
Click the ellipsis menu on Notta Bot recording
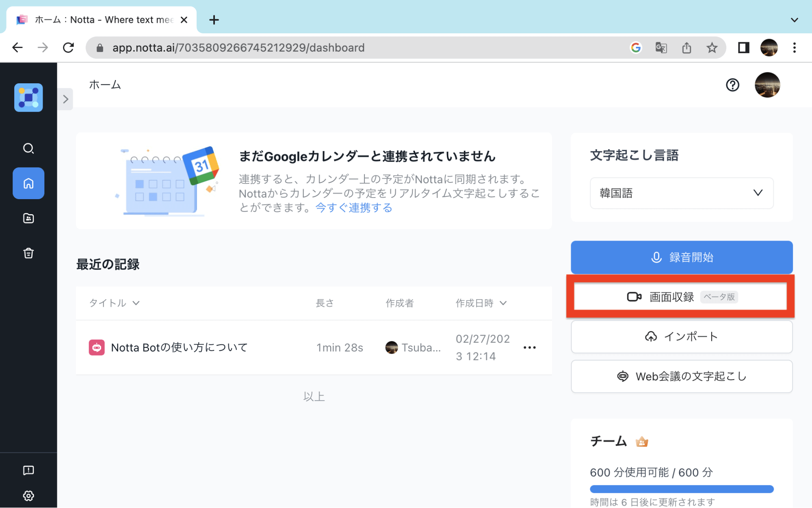point(529,347)
